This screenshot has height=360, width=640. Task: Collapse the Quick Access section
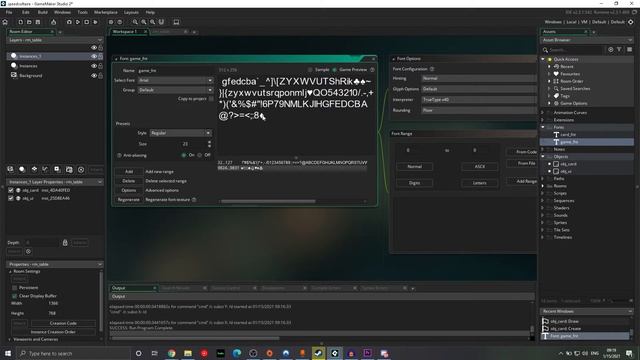[543, 59]
